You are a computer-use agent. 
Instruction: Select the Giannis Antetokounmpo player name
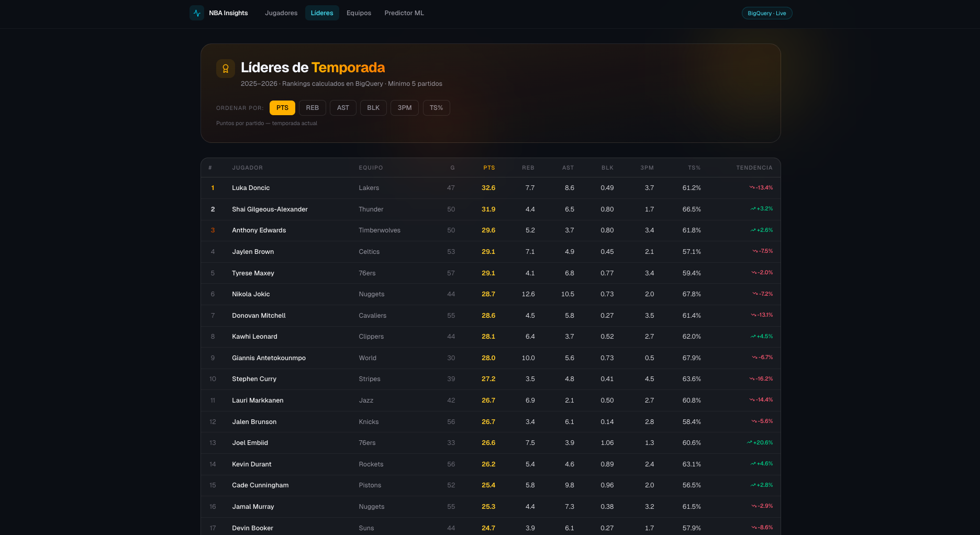(x=269, y=358)
